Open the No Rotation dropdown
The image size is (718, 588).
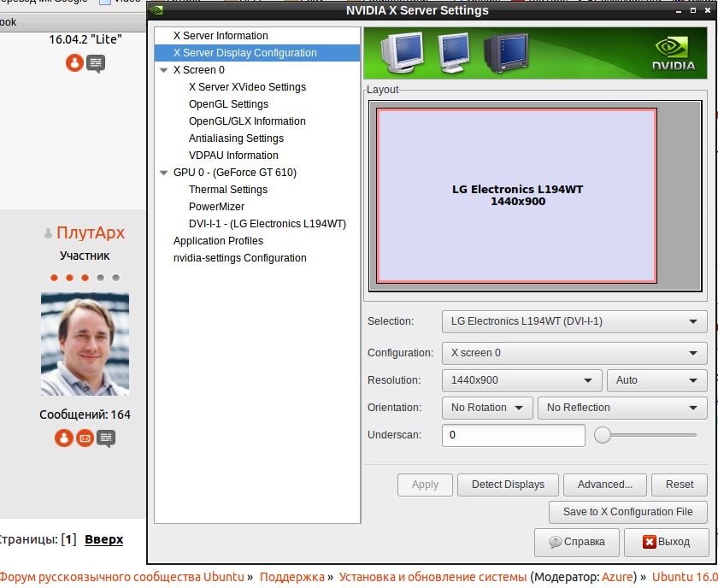pyautogui.click(x=487, y=408)
